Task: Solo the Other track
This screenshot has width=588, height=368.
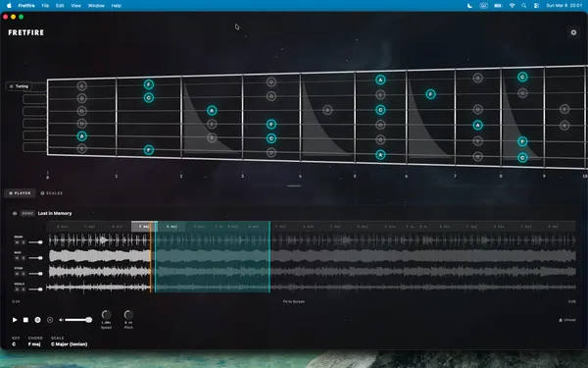Action: coord(24,274)
